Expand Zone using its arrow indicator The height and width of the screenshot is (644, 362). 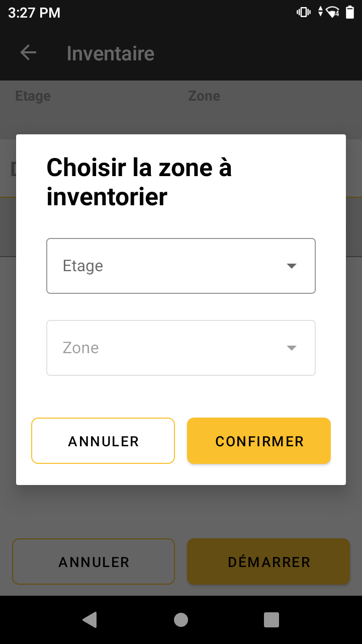(x=292, y=348)
